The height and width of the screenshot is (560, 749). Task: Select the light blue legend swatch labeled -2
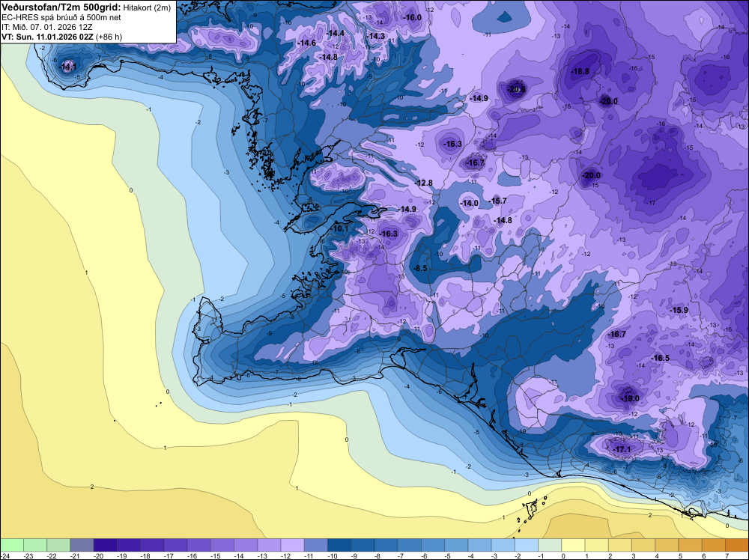[x=527, y=545]
